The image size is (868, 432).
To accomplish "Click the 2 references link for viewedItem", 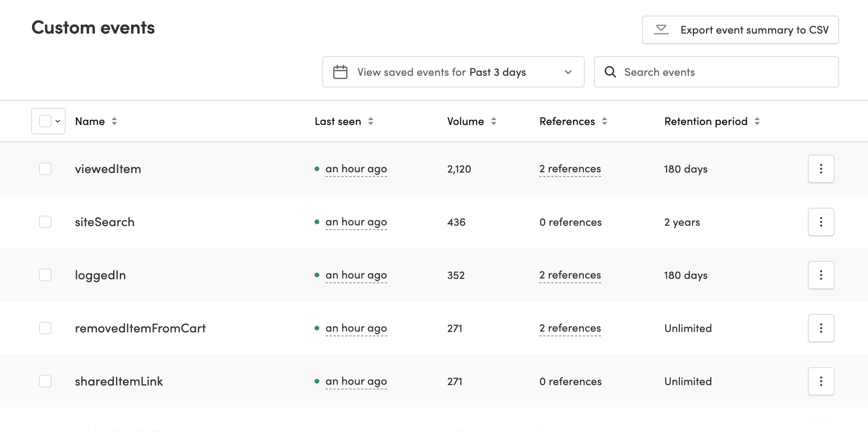I will point(569,168).
